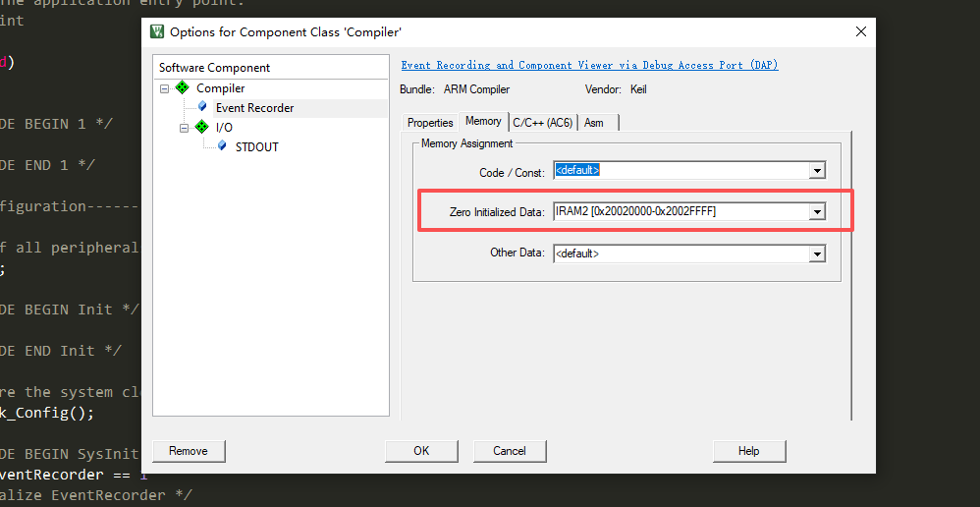Click the dialog title 'Options for Component Class'
This screenshot has height=507, width=980.
point(286,31)
